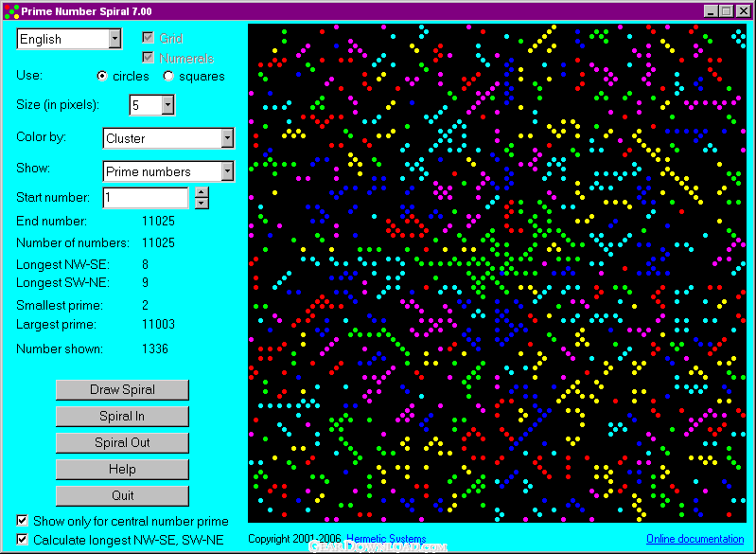Click the Longest NW-SE value 8
Screen dimensions: 756x554
[145, 264]
